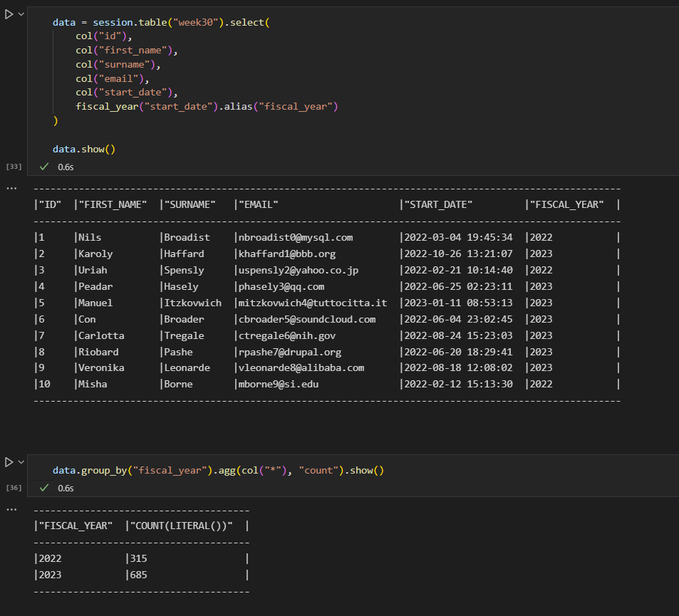Expand run options chevron for group_by cell
The width and height of the screenshot is (679, 616).
click(21, 462)
